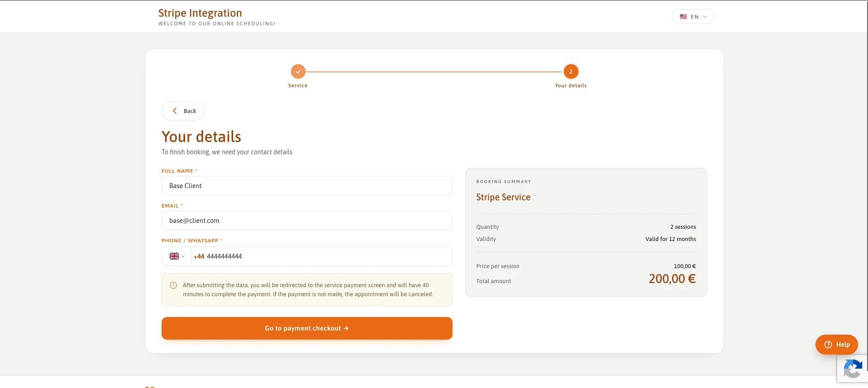
Task: Click the info icon in payment notice
Action: tap(173, 285)
